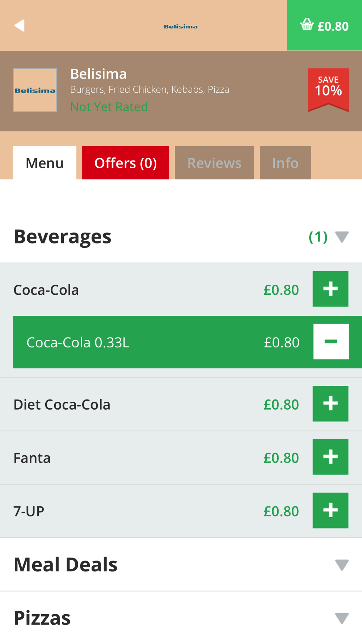This screenshot has width=362, height=644.
Task: Open the basket showing £0.80
Action: 324,25
